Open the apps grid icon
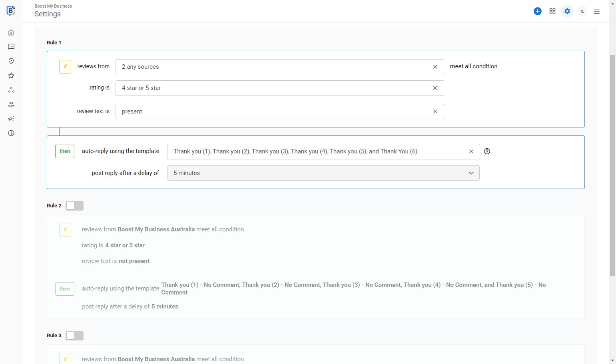This screenshot has height=364, width=616. (x=552, y=12)
